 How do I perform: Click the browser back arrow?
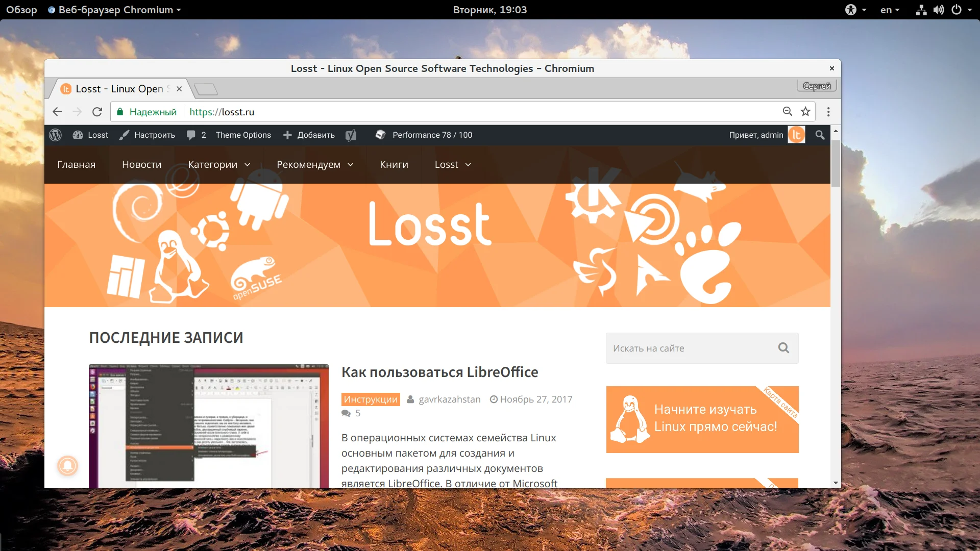click(57, 112)
